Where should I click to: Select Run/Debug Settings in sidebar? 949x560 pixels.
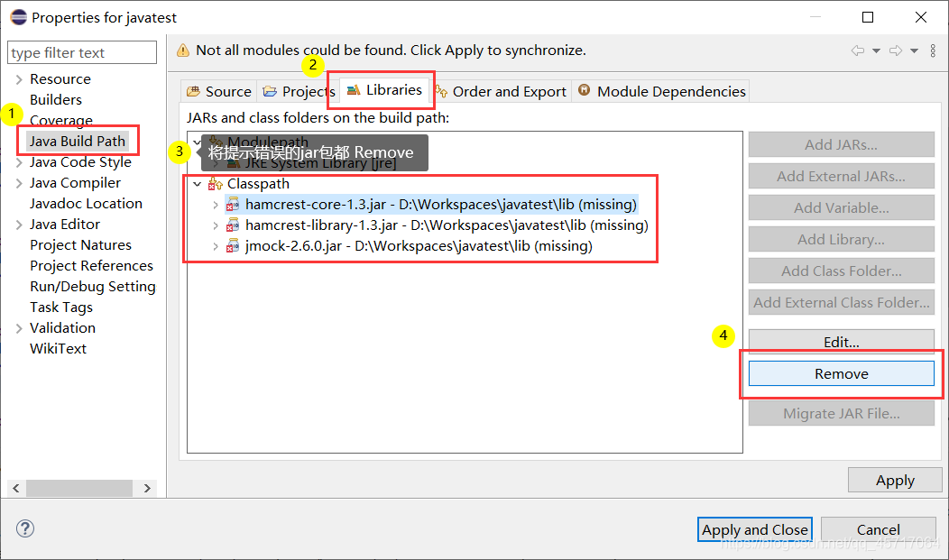point(93,287)
